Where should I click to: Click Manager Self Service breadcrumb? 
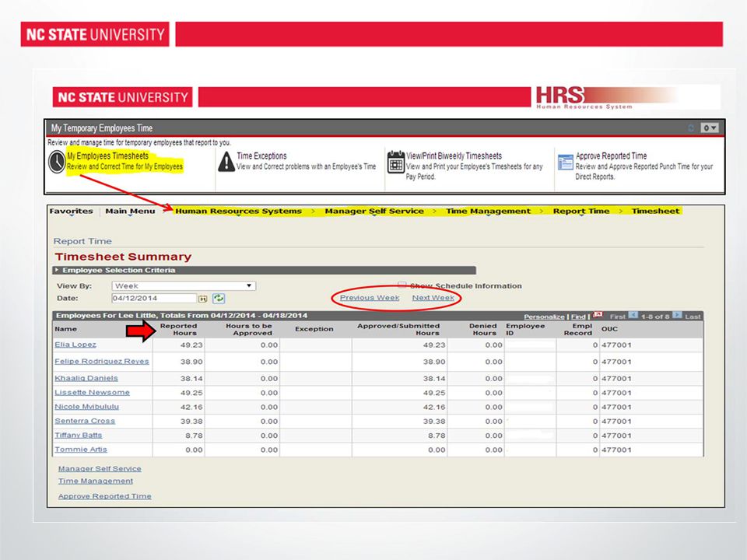[374, 211]
